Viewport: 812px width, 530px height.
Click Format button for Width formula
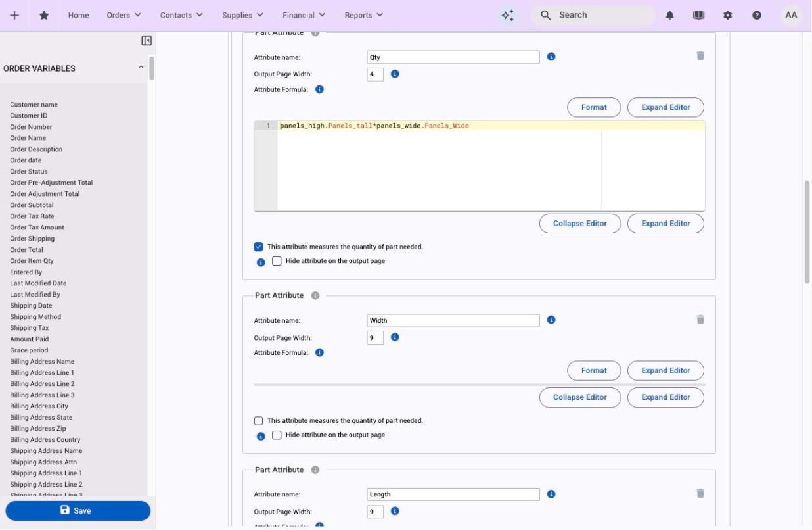coord(594,371)
